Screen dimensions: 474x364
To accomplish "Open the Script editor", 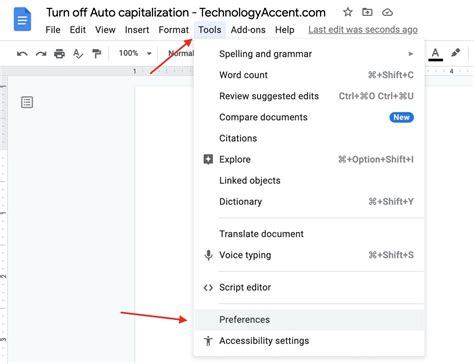I will [309, 287].
